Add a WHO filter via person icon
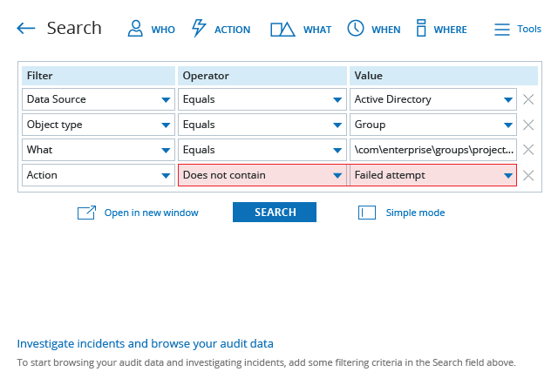Screen dimensions: 558x392 pyautogui.click(x=135, y=29)
